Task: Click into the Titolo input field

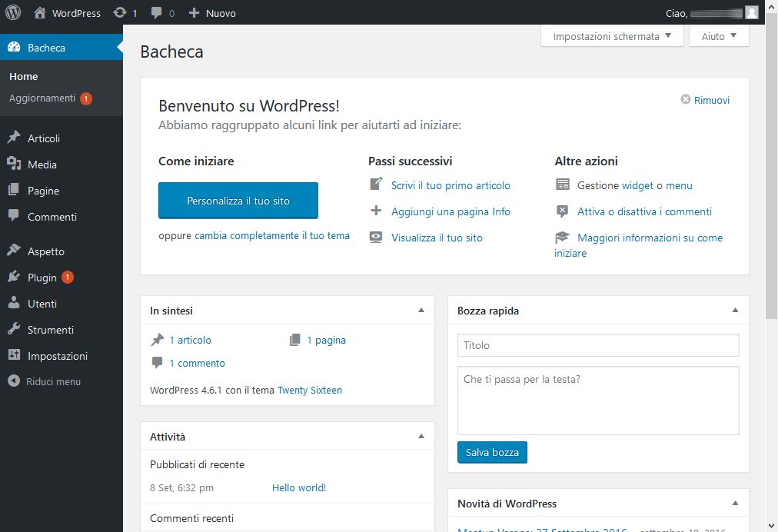Action: (598, 345)
